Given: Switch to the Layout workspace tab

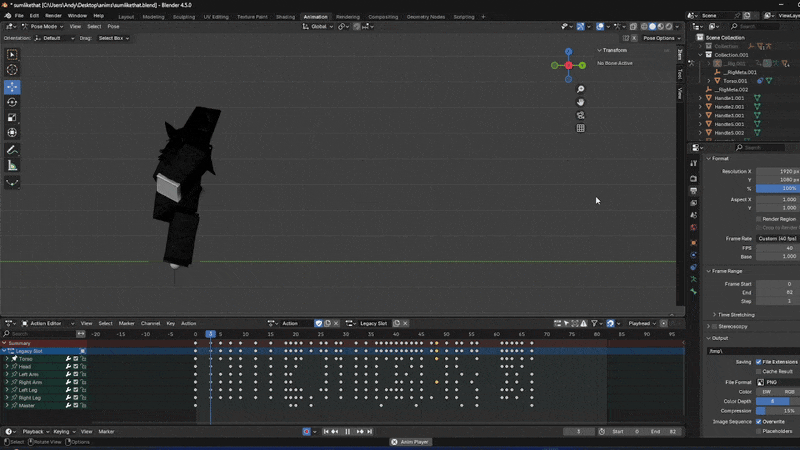Looking at the screenshot, I should point(126,17).
